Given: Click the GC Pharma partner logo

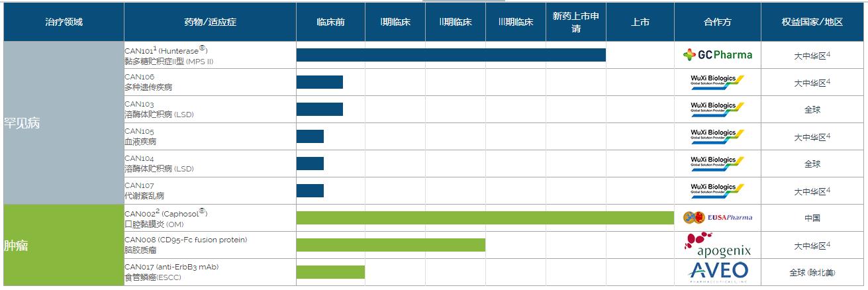Looking at the screenshot, I should pos(717,55).
